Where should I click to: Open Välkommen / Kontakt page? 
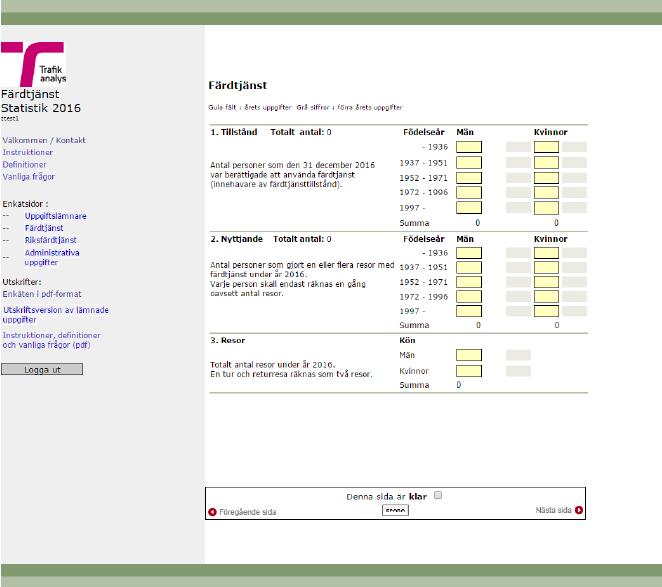coord(44,140)
